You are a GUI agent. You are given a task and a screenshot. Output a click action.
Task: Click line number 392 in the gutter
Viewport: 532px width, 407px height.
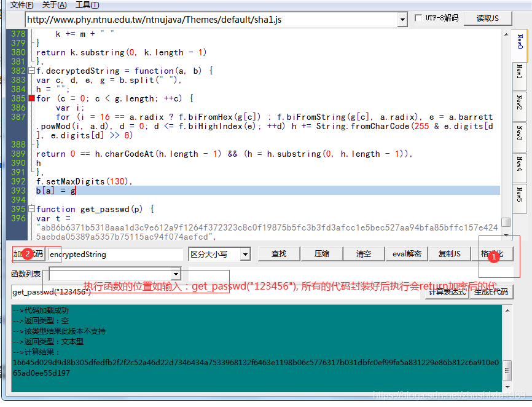click(18, 181)
